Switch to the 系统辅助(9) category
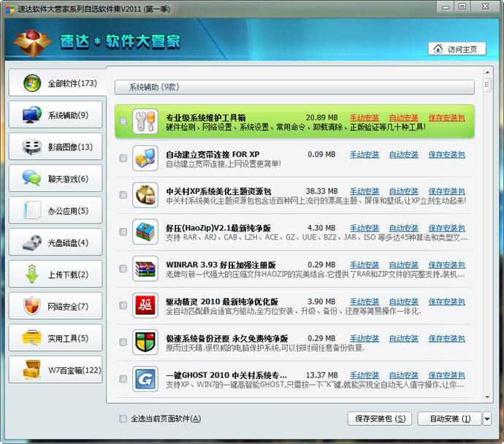 [x=56, y=115]
